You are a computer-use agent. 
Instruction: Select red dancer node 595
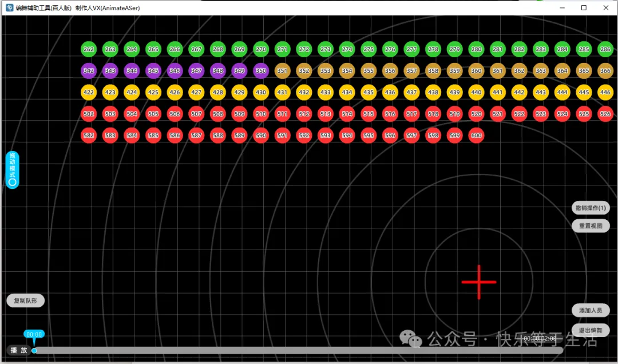369,135
